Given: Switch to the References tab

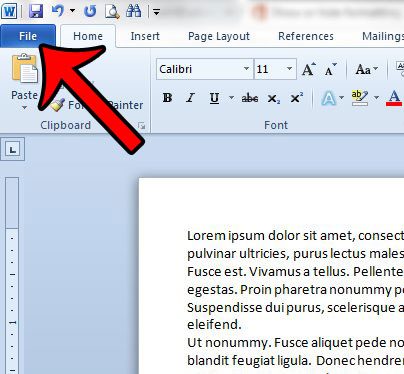Looking at the screenshot, I should (x=306, y=36).
